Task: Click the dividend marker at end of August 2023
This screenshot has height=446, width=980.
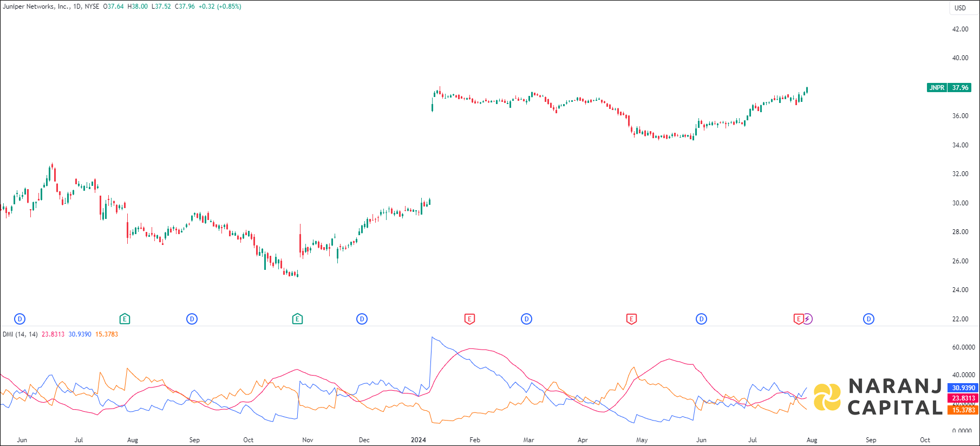Action: [192, 319]
